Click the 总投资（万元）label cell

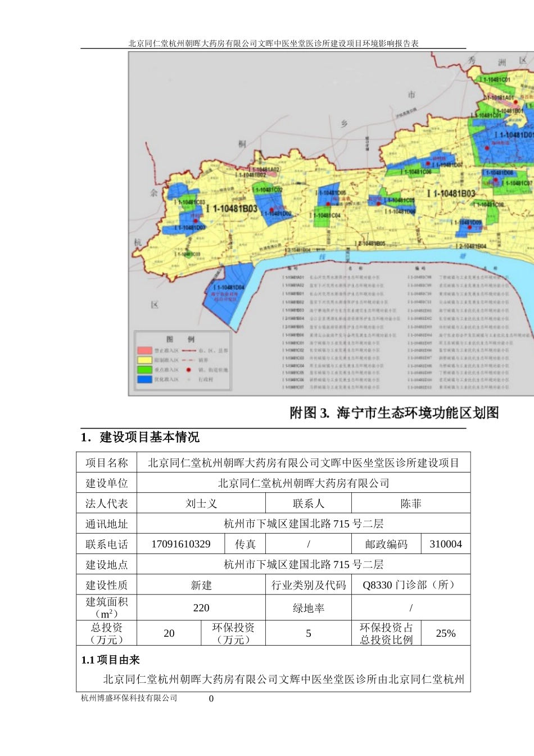pyautogui.click(x=107, y=633)
